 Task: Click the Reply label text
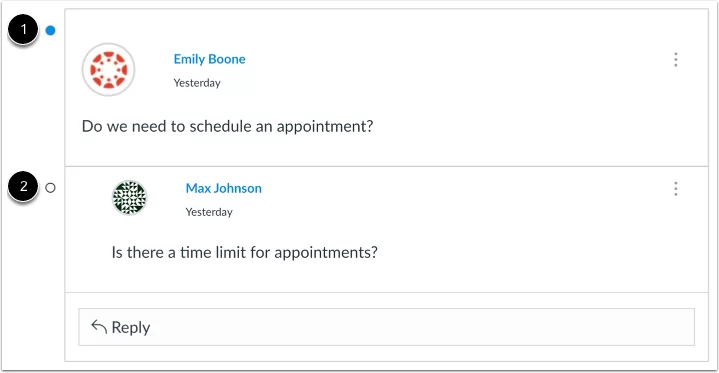tap(131, 328)
